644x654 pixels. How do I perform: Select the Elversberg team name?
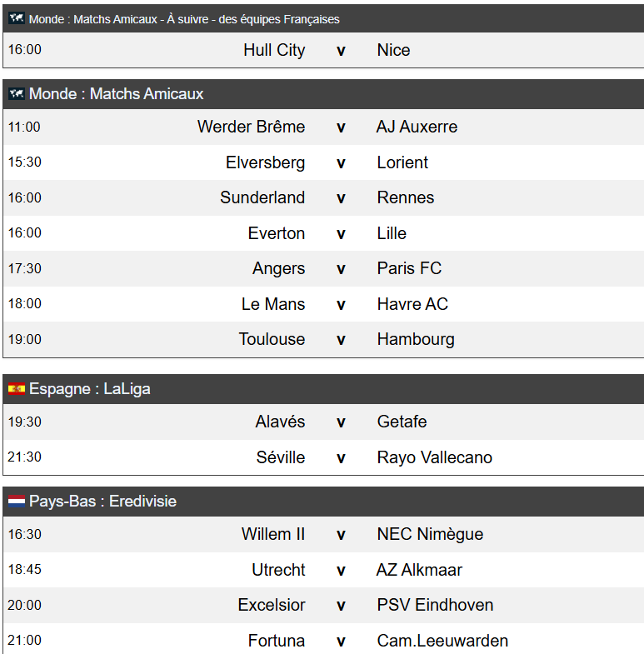(265, 162)
